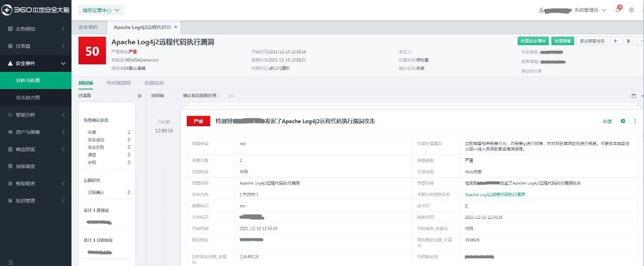Click the red 严重 severity badge
Screen dimensions: 644x266
point(198,121)
